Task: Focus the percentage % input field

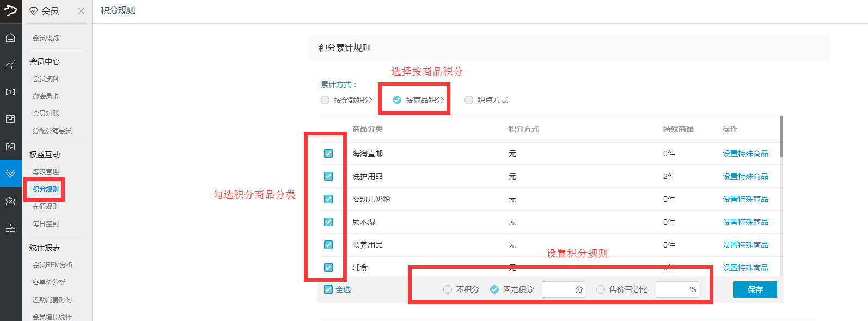Action: (x=677, y=289)
